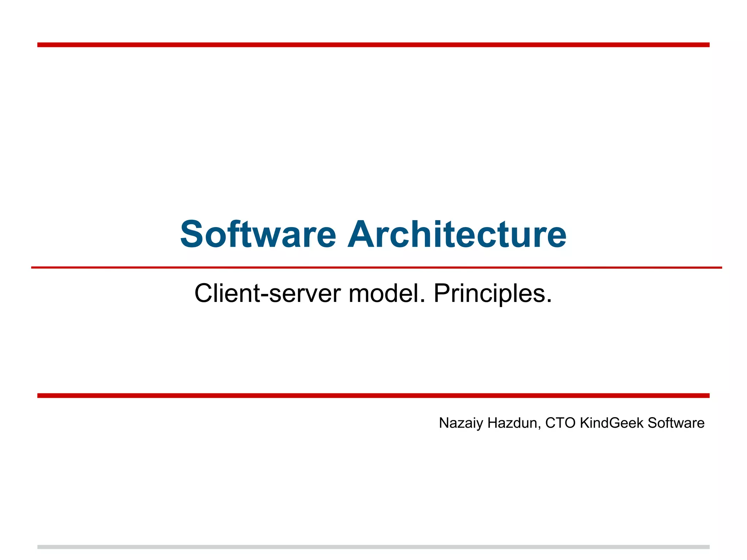Viewport: 747px width, 560px height.
Task: Click the thick red bar at top
Action: point(373,45)
